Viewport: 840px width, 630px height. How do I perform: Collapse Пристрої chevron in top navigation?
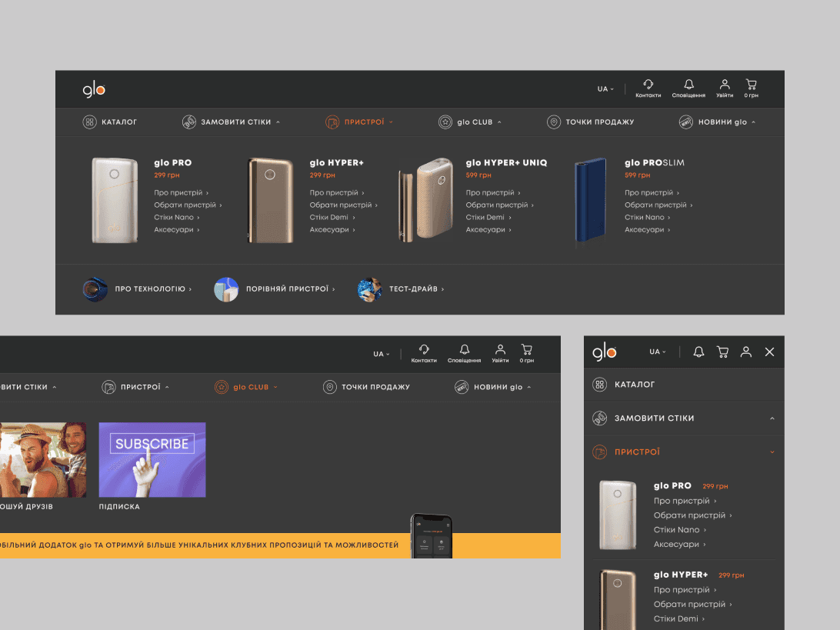coord(391,122)
